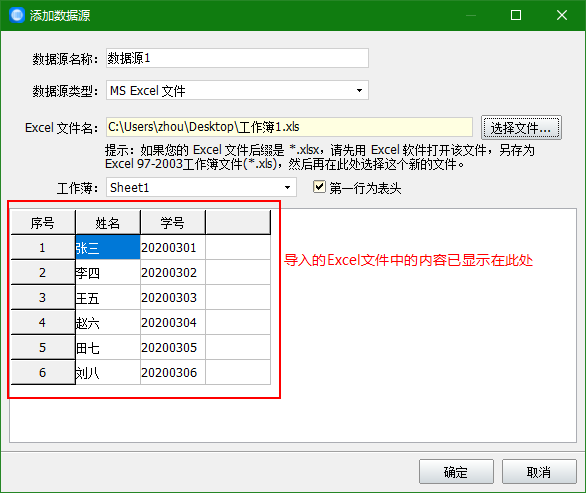Image resolution: width=586 pixels, height=493 pixels.
Task: Close the 添加数据源 dialog
Action: 562,15
